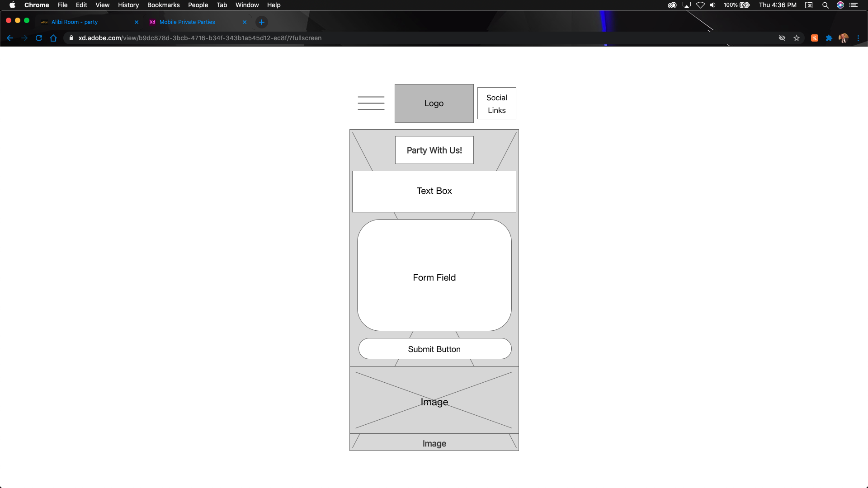The width and height of the screenshot is (868, 488).
Task: Click the orange extension icon
Action: pyautogui.click(x=814, y=38)
